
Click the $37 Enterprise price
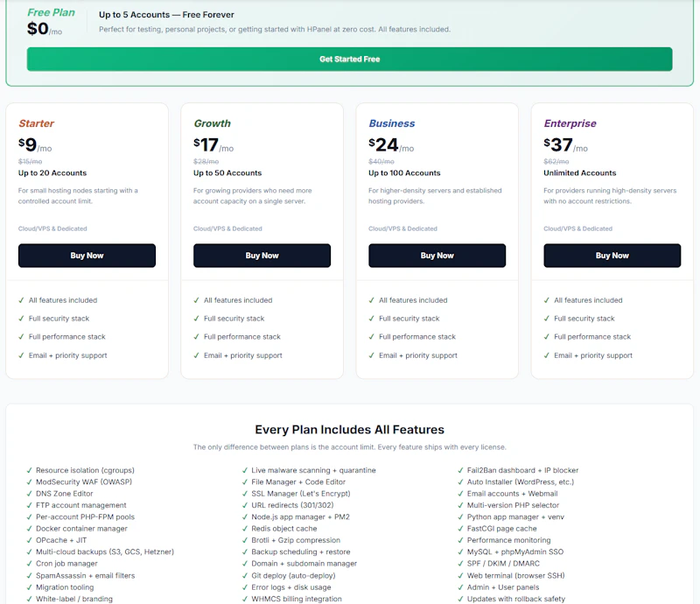(565, 144)
